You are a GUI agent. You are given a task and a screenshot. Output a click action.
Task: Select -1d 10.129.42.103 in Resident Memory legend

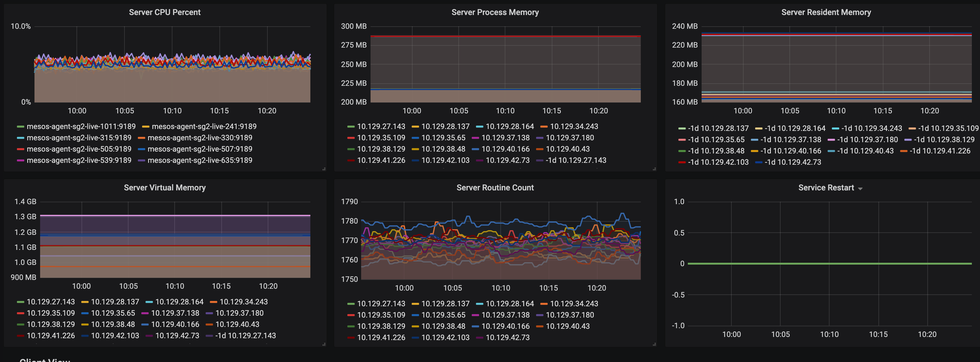[718, 162]
